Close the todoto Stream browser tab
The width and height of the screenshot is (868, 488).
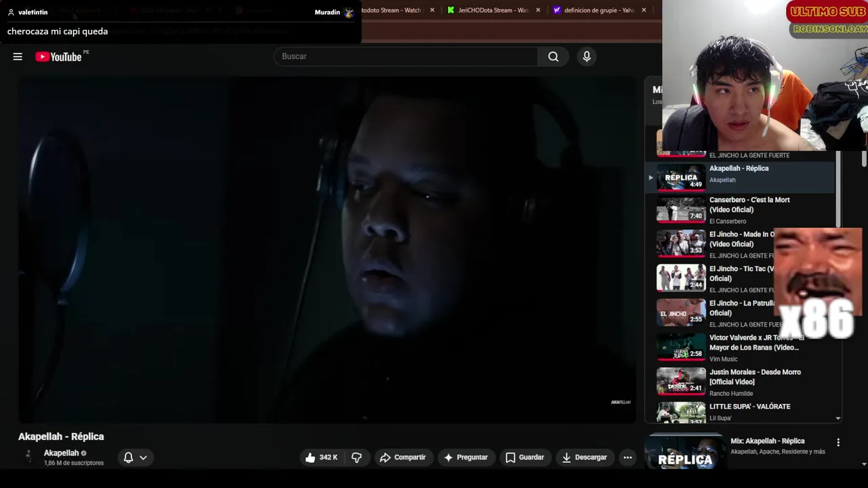(432, 10)
